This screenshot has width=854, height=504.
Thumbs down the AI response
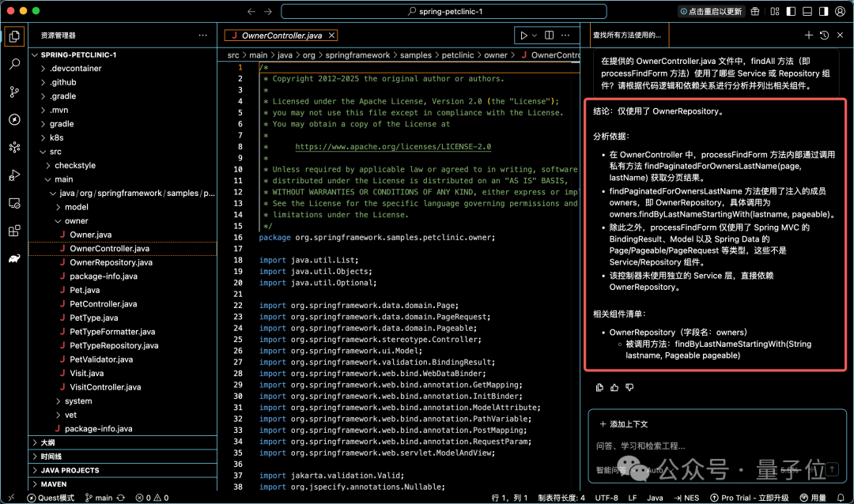(x=628, y=388)
